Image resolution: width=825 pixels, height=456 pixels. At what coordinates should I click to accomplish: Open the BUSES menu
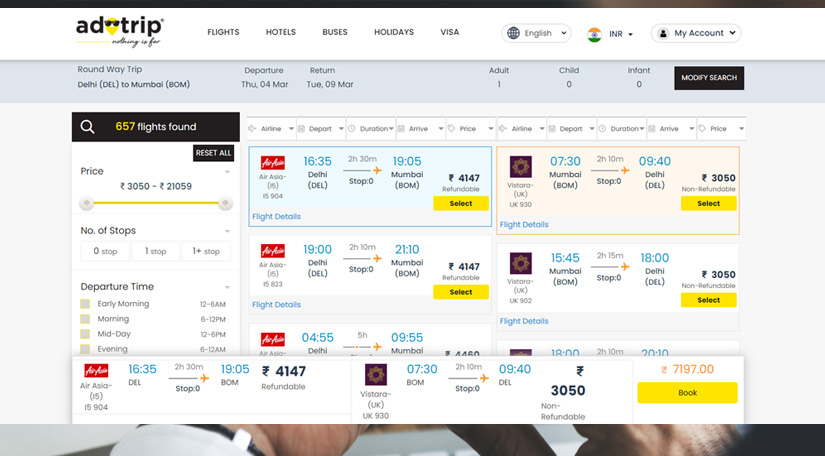click(335, 32)
